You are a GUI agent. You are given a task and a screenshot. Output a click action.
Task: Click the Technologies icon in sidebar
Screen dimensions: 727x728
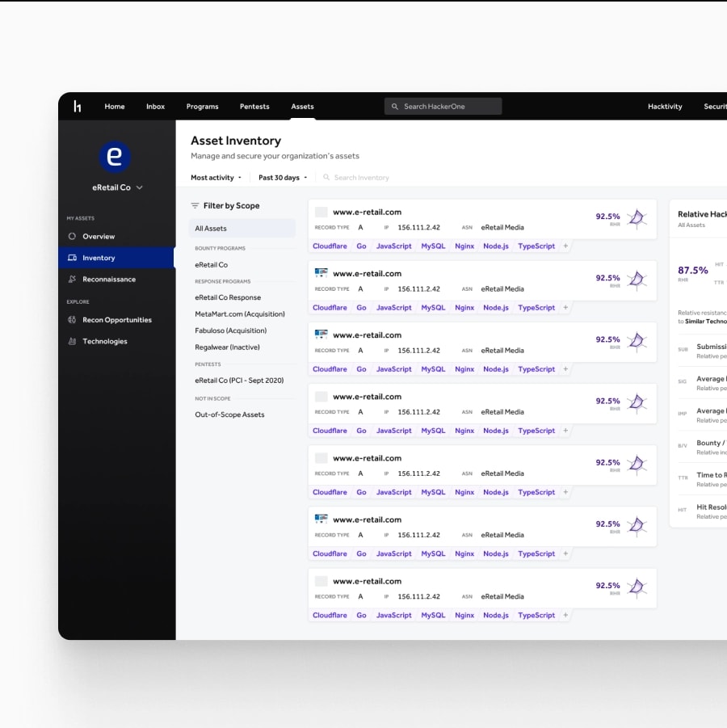tap(72, 341)
